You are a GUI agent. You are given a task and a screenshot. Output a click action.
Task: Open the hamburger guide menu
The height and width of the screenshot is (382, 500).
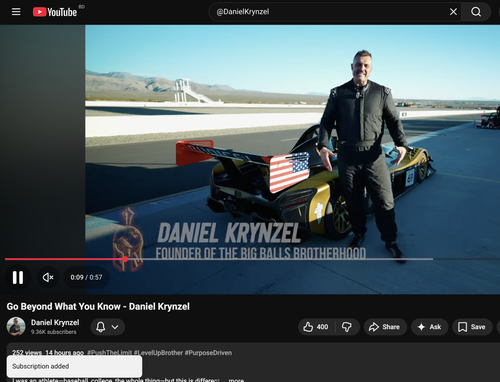tap(16, 12)
